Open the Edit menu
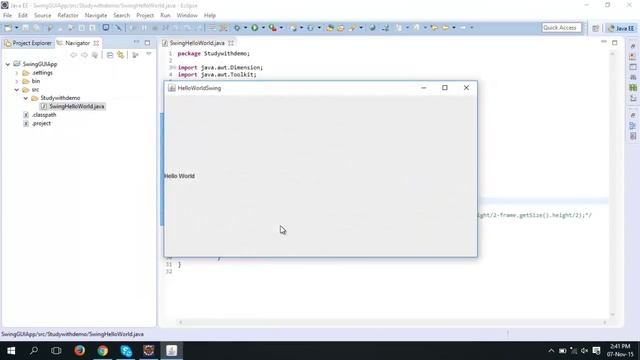The height and width of the screenshot is (360, 640). click(x=22, y=16)
